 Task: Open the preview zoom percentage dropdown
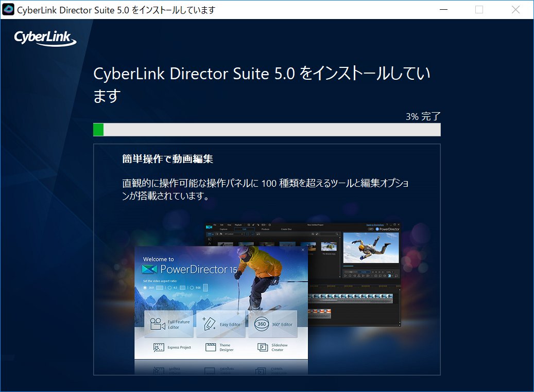point(390,272)
